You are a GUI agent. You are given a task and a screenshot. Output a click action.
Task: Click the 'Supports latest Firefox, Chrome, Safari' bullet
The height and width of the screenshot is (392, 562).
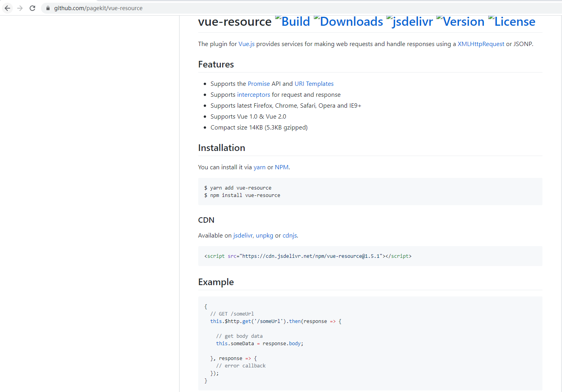tap(286, 106)
